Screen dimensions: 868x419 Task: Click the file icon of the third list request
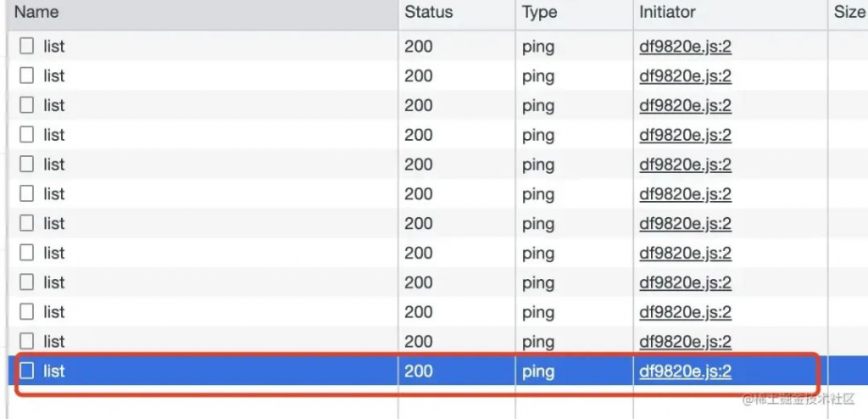pyautogui.click(x=26, y=105)
